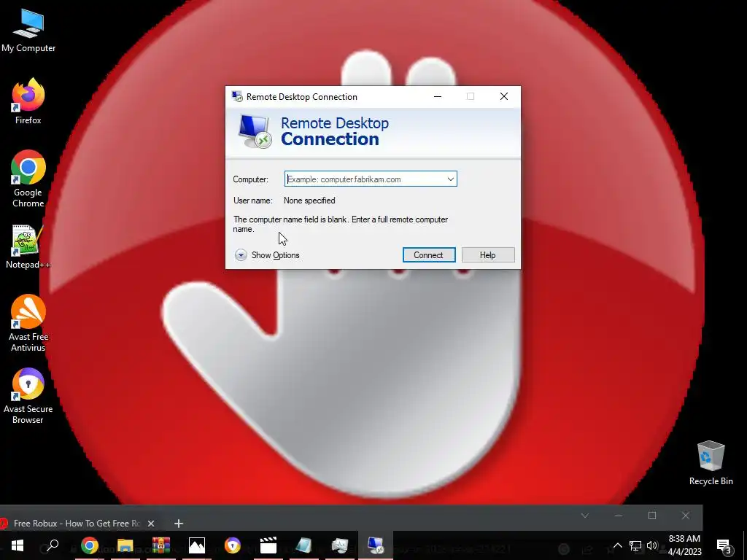Open File Explorer from the taskbar
The height and width of the screenshot is (560, 747).
point(125,545)
